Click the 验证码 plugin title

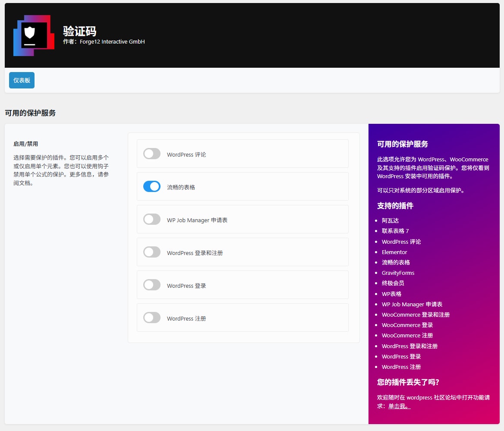pyautogui.click(x=80, y=31)
